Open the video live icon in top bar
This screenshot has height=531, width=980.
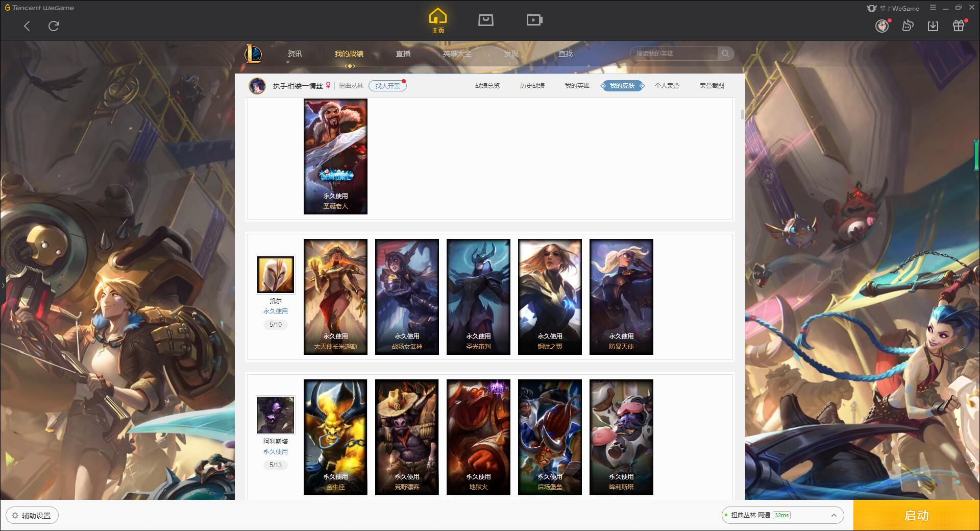tap(534, 20)
